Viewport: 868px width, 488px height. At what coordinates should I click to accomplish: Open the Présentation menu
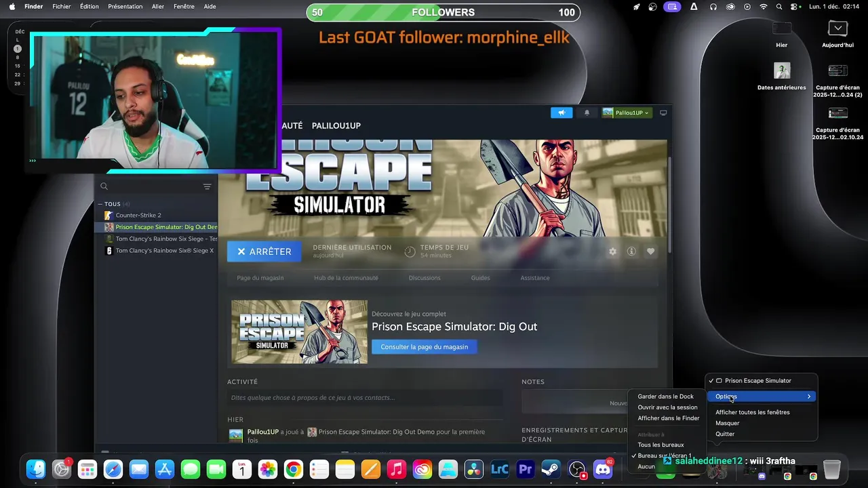[125, 7]
